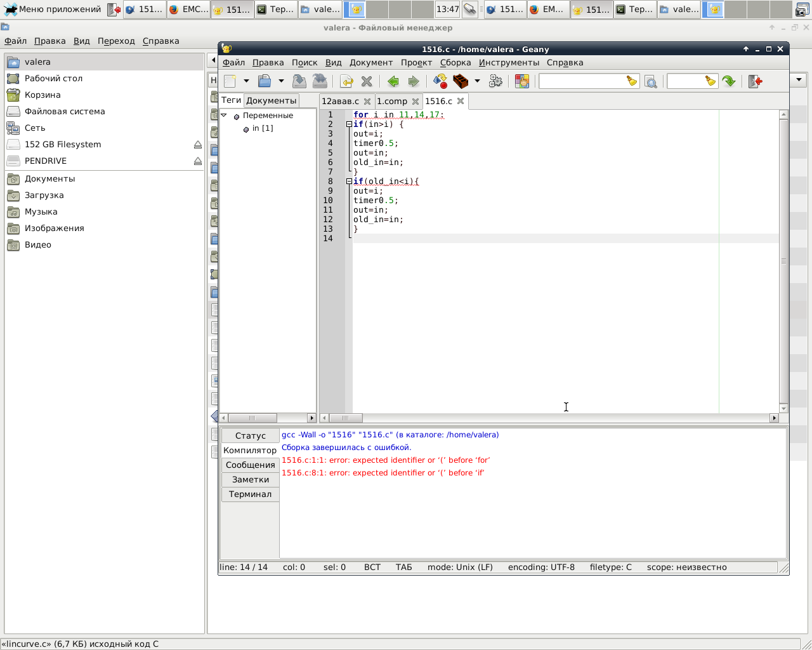812x650 pixels.
Task: Open the color chooser icon
Action: (x=522, y=81)
